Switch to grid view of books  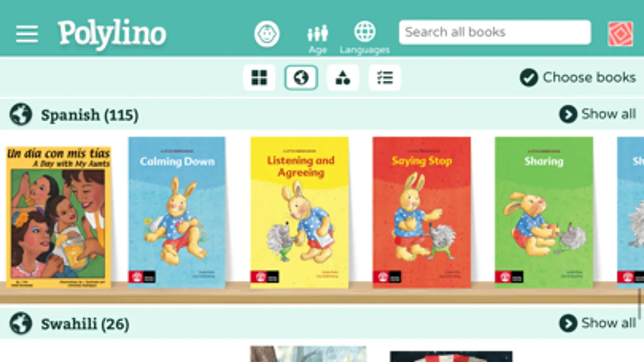(259, 77)
